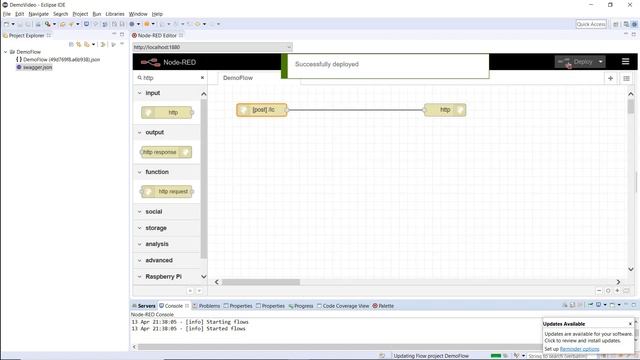The width and height of the screenshot is (640, 360).
Task: Open the Deploy options dropdown arrow
Action: pos(600,62)
